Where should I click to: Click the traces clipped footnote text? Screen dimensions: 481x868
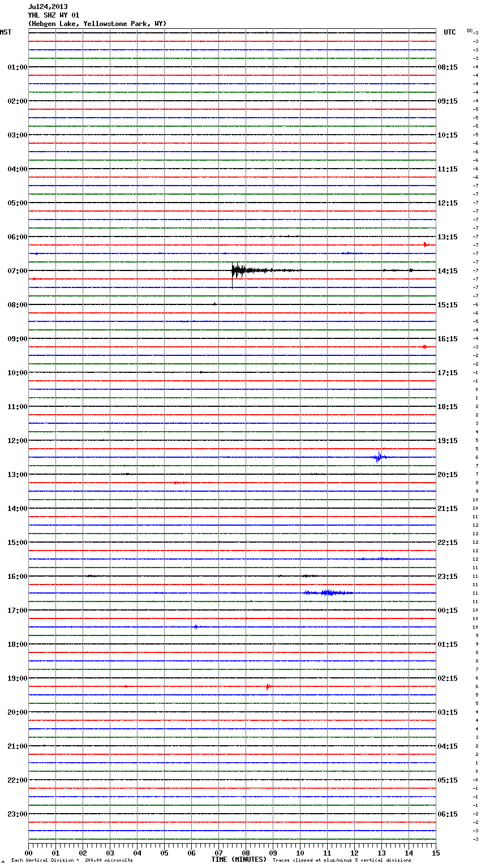point(342,860)
